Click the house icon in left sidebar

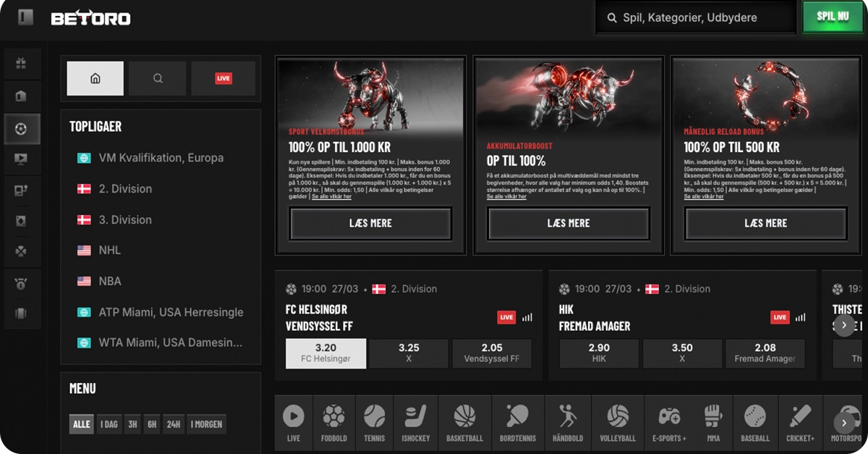tap(21, 96)
